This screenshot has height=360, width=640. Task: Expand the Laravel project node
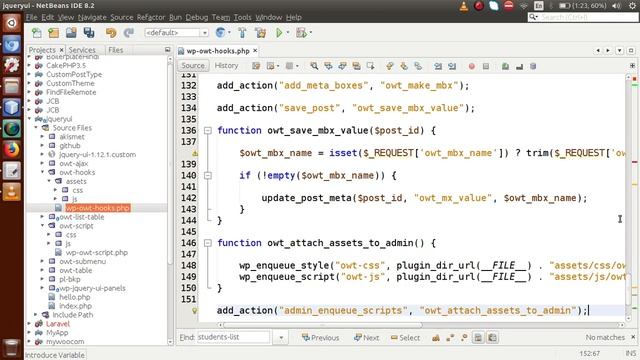point(29,324)
